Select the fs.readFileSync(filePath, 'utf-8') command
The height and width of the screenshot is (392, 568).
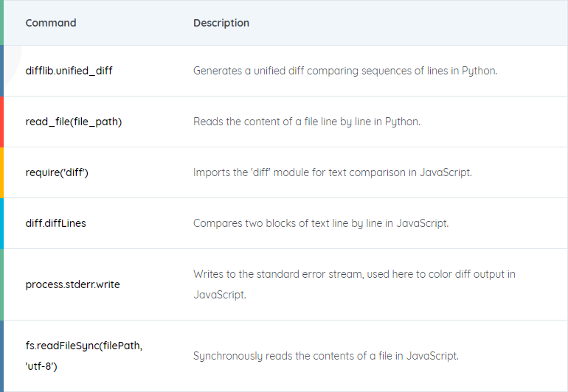pyautogui.click(x=84, y=356)
